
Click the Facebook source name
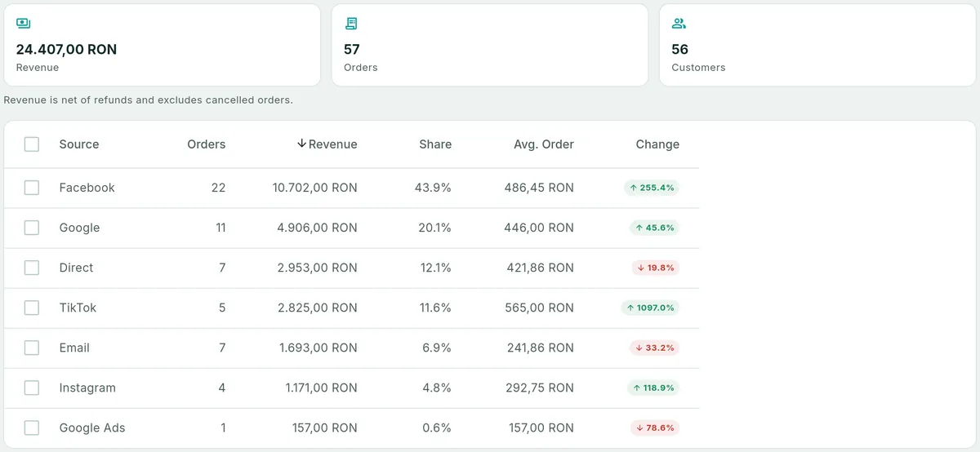87,188
